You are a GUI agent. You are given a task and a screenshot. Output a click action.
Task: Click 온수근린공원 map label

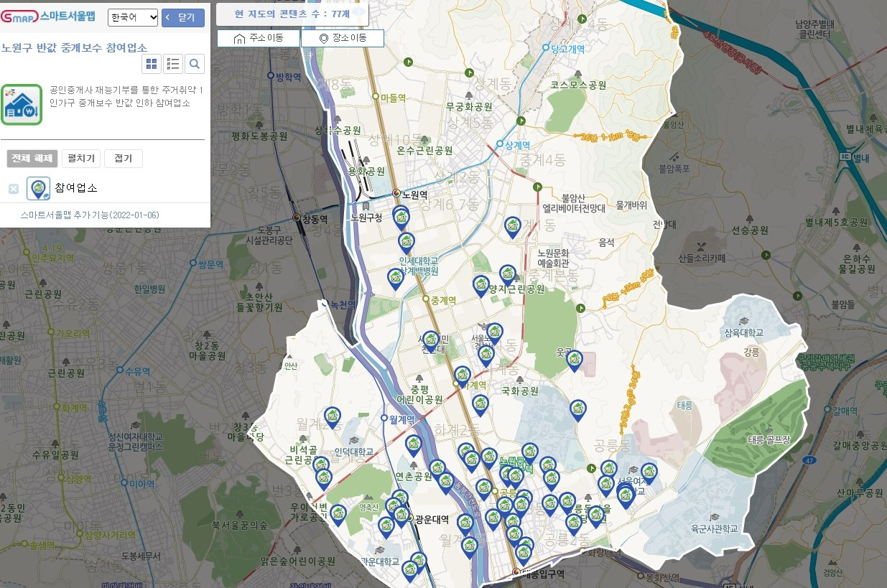[x=424, y=150]
